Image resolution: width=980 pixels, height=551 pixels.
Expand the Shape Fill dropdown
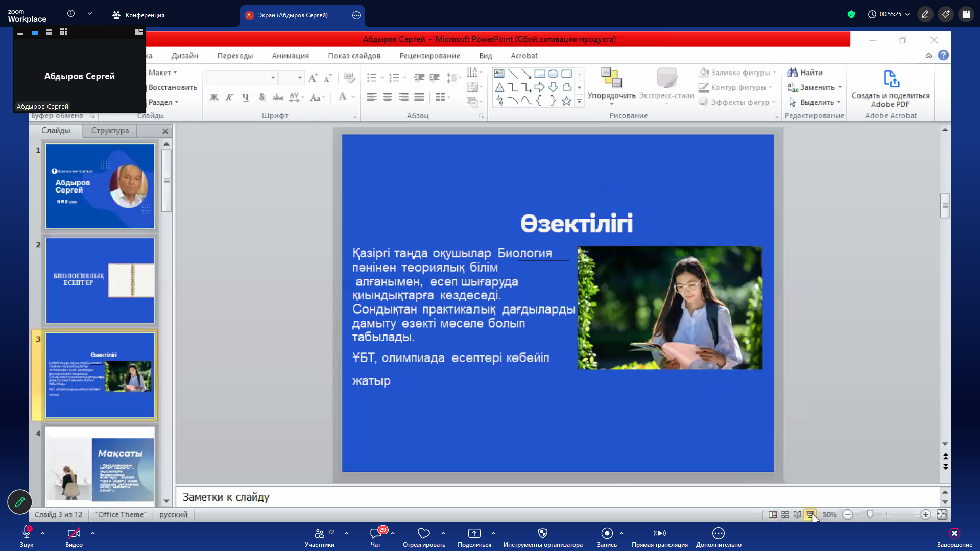pos(774,73)
